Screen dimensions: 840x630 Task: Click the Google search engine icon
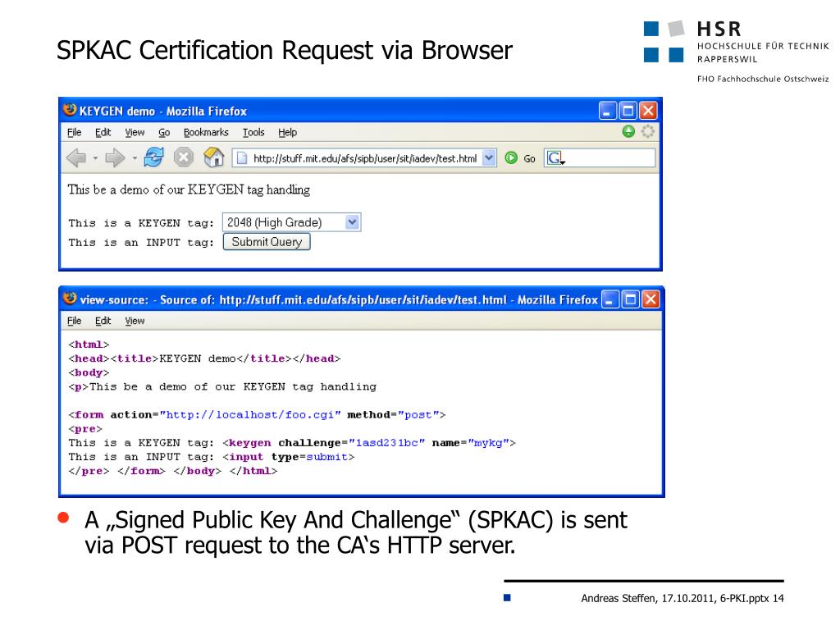tap(555, 158)
